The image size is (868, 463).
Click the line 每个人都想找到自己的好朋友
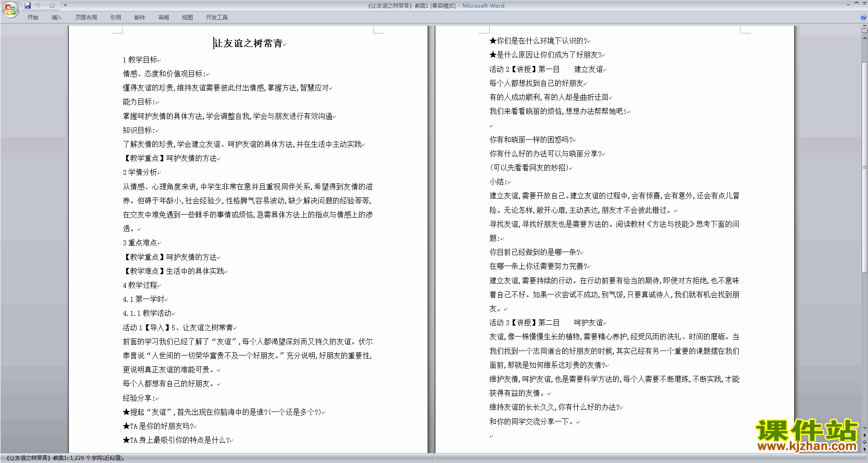[x=537, y=83]
